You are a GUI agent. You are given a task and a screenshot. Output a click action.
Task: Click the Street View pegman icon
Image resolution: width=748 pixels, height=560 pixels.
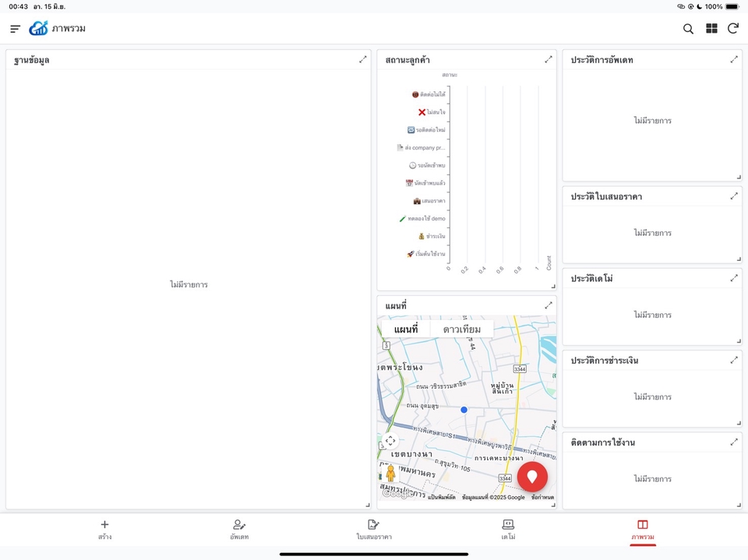pyautogui.click(x=390, y=474)
